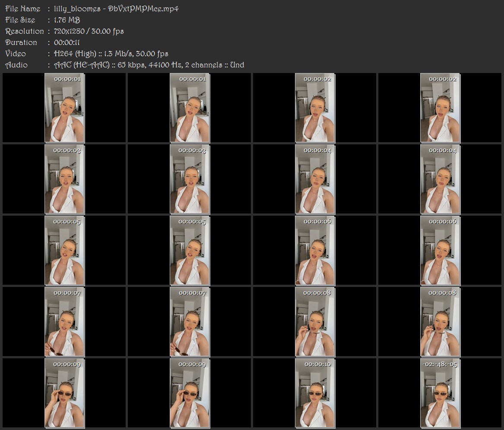Open the first frame stamped 00:00:05

pos(64,251)
